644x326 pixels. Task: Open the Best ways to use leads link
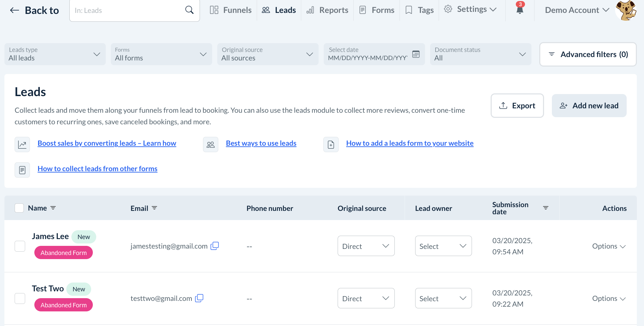pyautogui.click(x=261, y=143)
